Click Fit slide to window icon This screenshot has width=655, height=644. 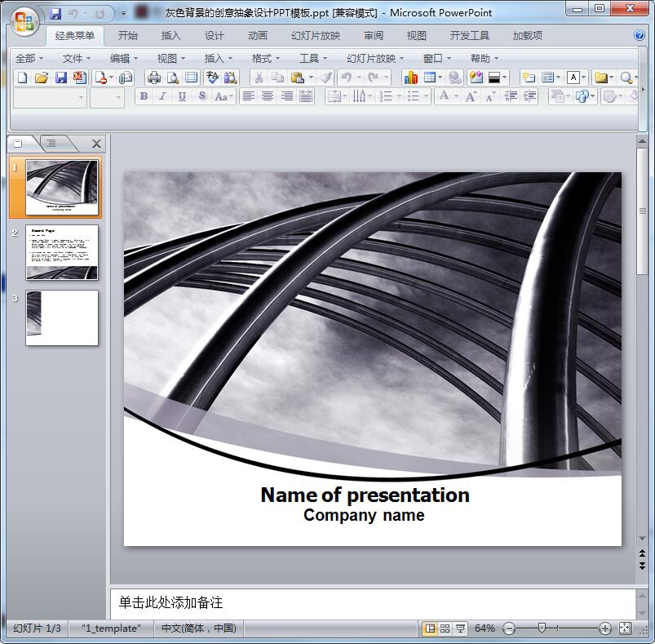point(625,628)
